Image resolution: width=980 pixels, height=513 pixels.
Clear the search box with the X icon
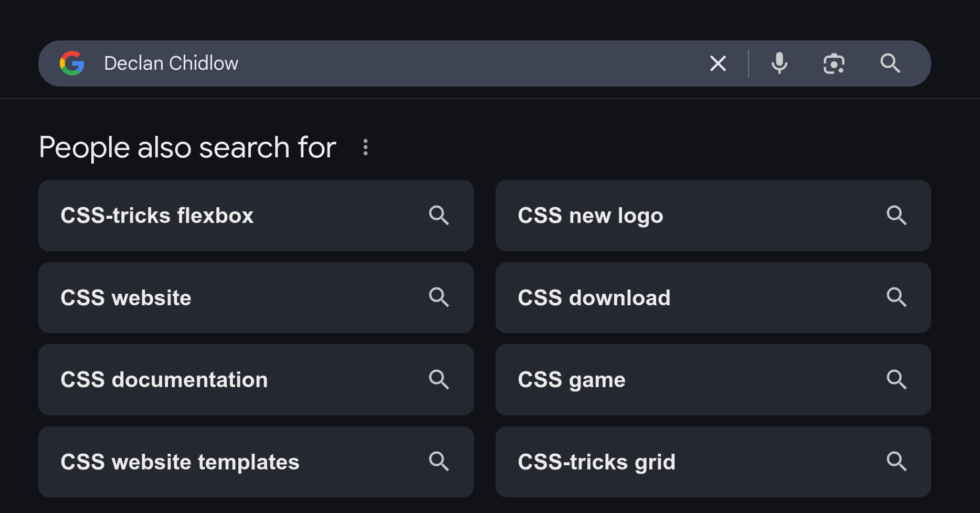718,63
